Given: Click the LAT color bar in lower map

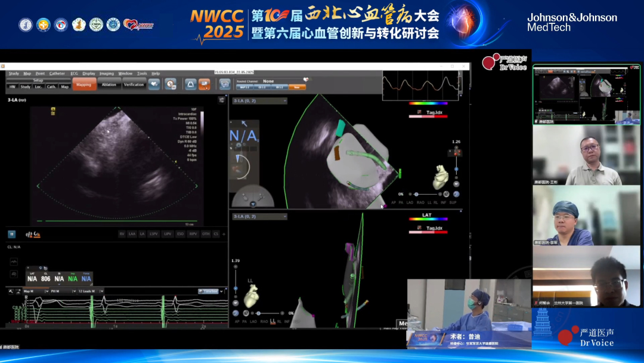Looking at the screenshot, I should [x=428, y=219].
